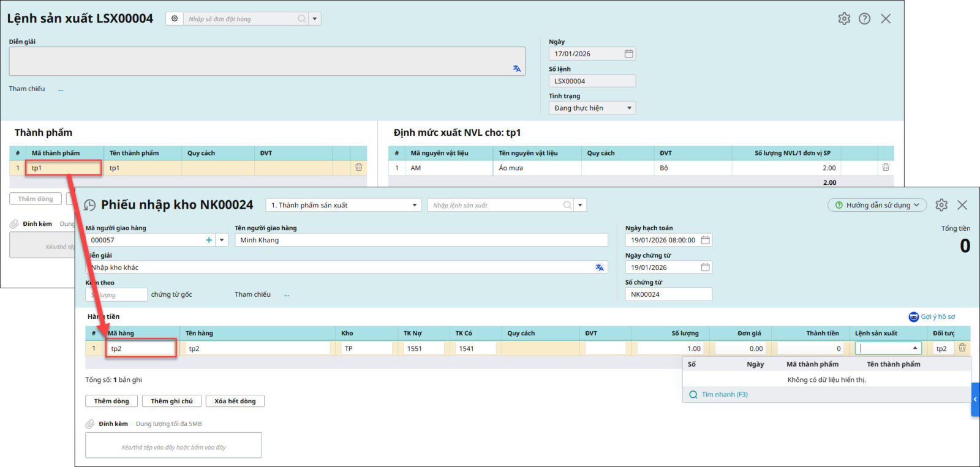Open the calendar picker for Ngày chứng từ
This screenshot has width=980, height=467.
click(x=705, y=267)
